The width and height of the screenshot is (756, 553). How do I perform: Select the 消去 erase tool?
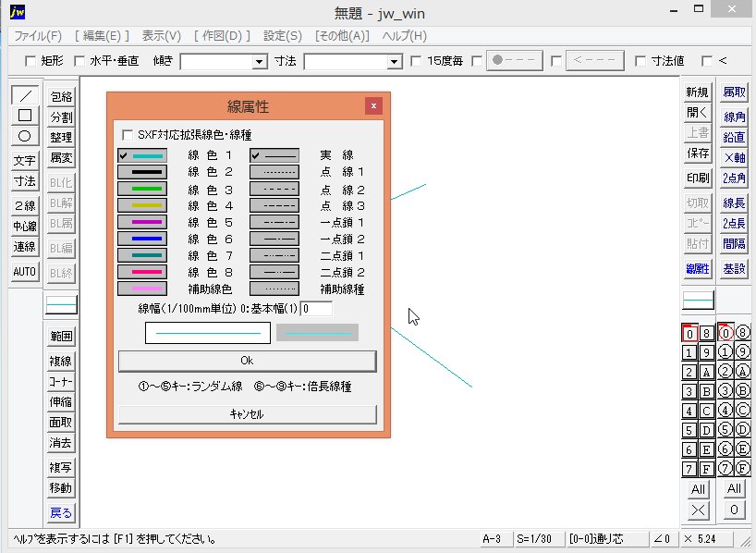pos(61,443)
